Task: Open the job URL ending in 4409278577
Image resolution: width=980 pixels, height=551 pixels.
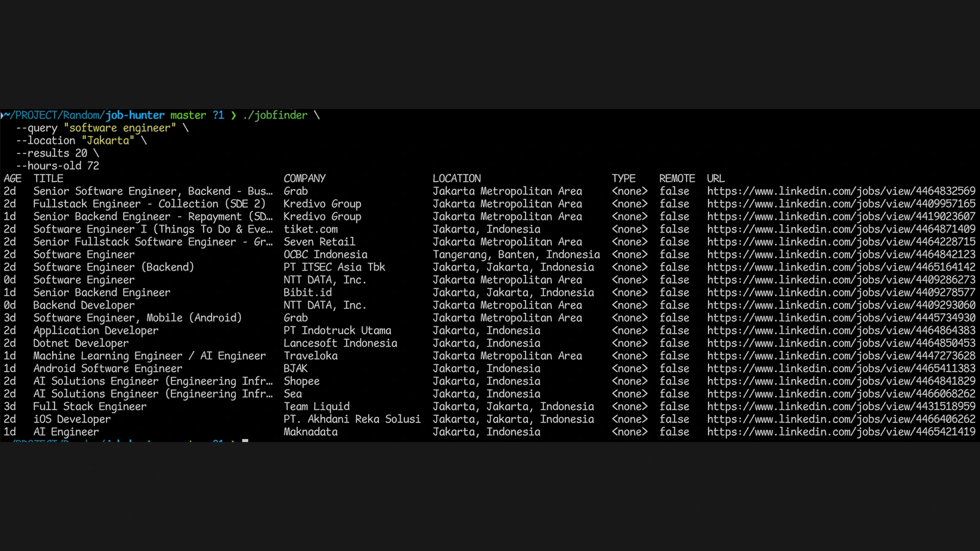Action: [x=841, y=292]
